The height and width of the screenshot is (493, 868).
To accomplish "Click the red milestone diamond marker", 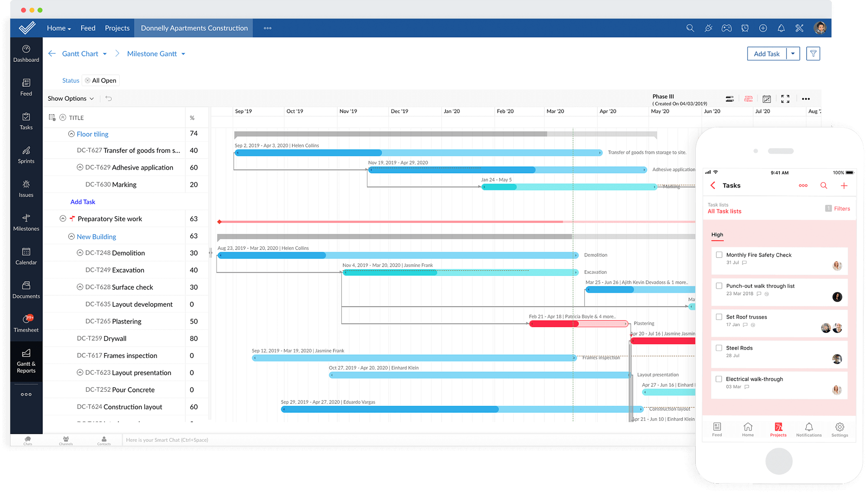I will coord(220,222).
